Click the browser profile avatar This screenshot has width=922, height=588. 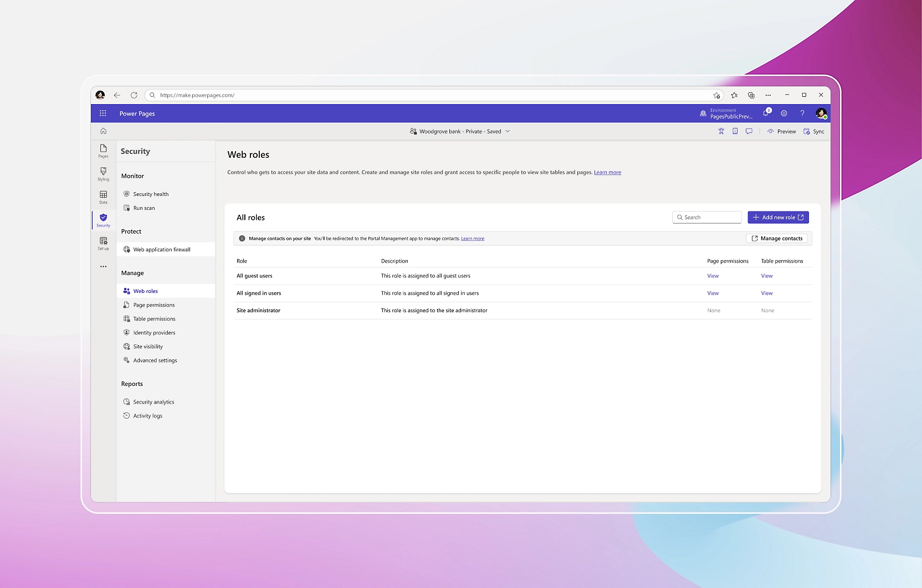100,95
